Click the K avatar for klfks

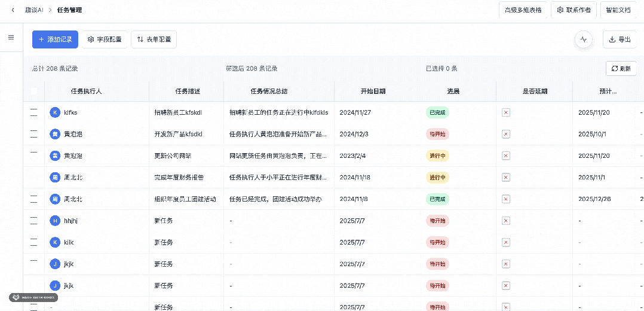pyautogui.click(x=54, y=112)
